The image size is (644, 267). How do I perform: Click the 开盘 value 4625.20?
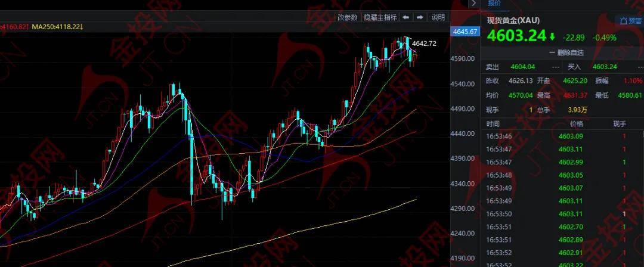pyautogui.click(x=575, y=80)
